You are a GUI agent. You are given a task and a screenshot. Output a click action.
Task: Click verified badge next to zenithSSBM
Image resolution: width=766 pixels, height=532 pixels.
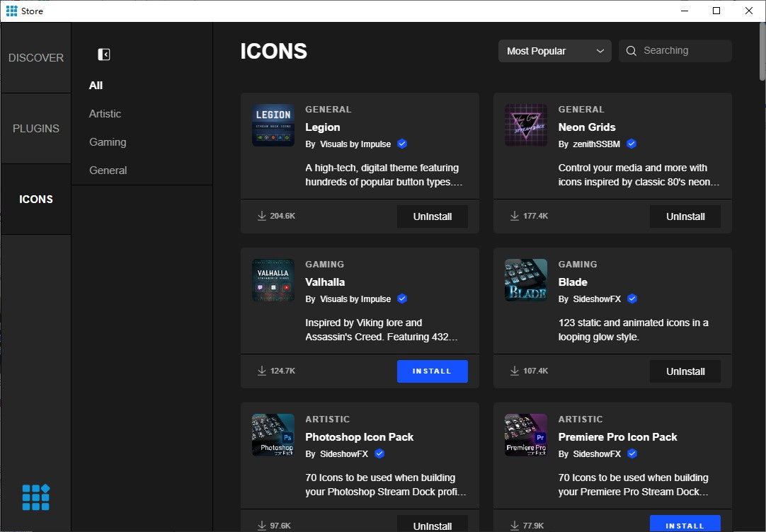[631, 144]
